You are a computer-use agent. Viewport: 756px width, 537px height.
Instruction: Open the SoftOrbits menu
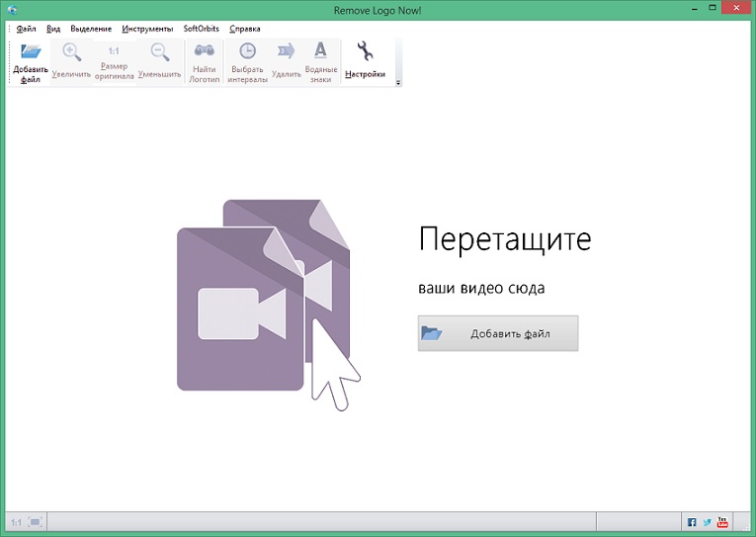[201, 29]
